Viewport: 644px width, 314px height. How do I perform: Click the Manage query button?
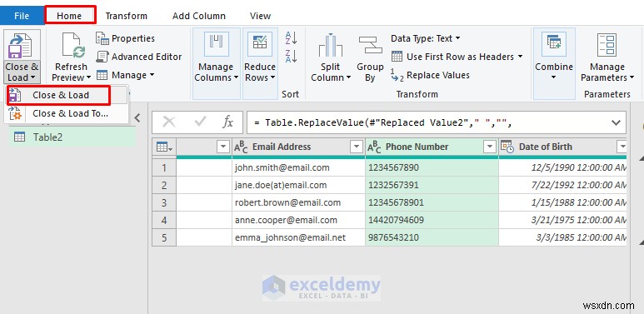125,75
